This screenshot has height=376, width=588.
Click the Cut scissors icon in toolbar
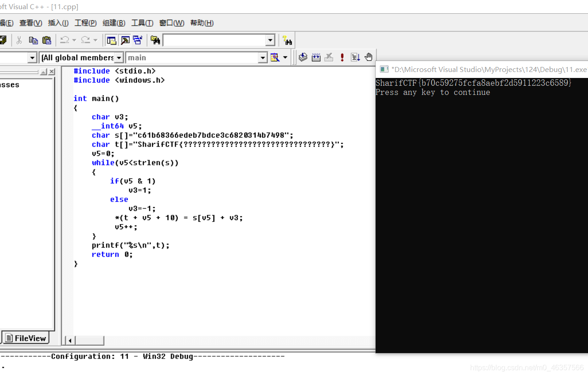click(x=19, y=40)
